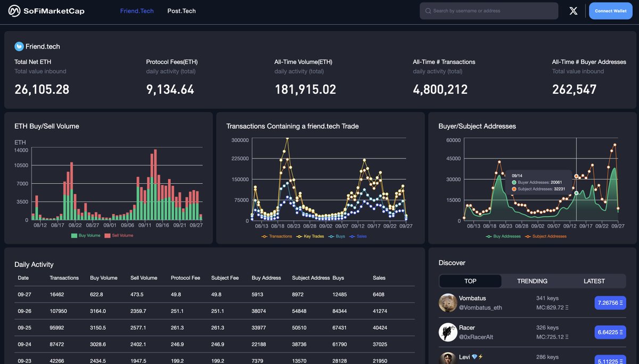Click Buyer/Subject Addresses chart title
The image size is (639, 364).
[x=477, y=126]
